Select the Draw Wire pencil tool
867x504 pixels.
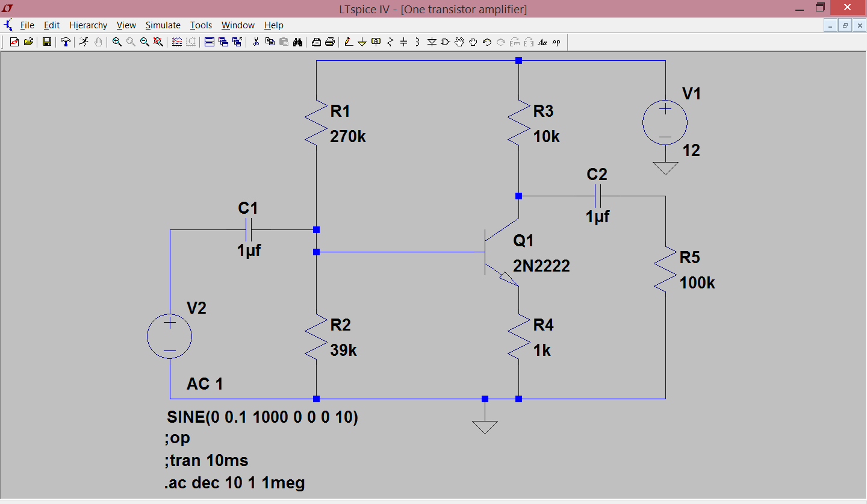pos(349,42)
